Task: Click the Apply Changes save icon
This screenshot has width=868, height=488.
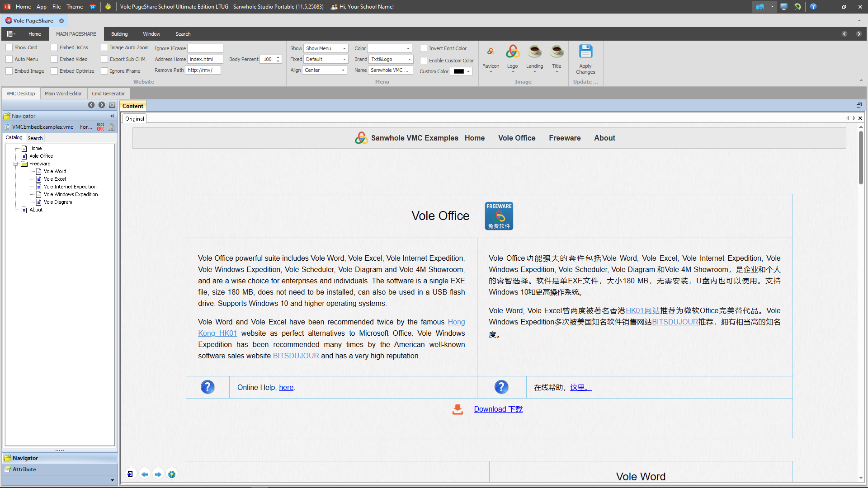Action: (585, 52)
